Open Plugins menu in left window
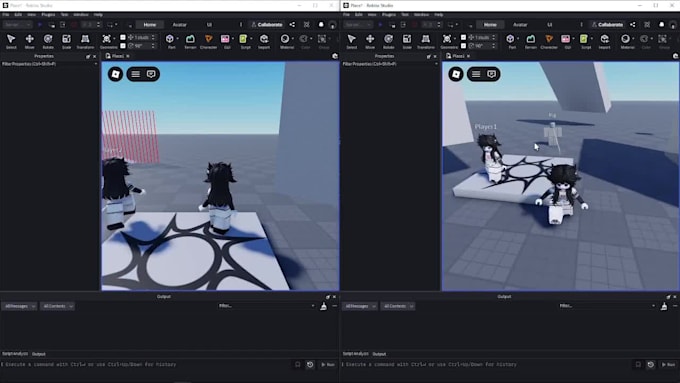The width and height of the screenshot is (680, 383). [48, 15]
